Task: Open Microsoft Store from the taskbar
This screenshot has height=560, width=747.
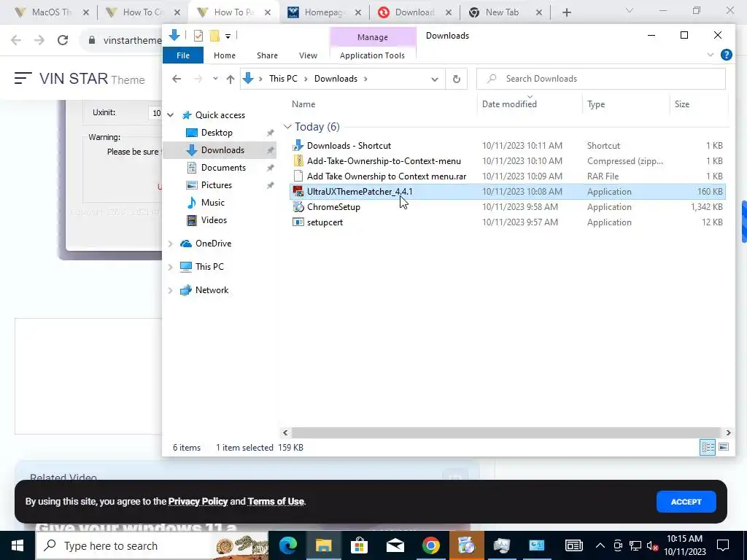Action: pos(359,545)
